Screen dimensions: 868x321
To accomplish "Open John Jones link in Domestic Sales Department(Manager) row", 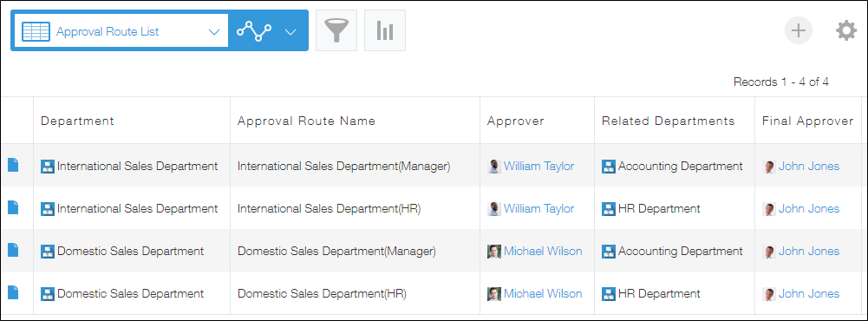I will [809, 251].
